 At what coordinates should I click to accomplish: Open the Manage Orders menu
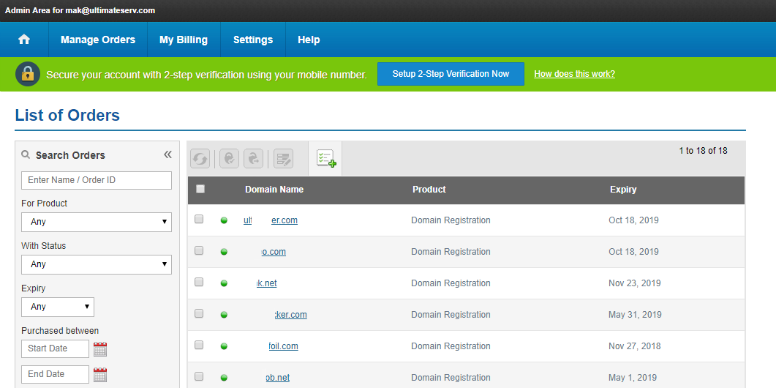tap(98, 40)
